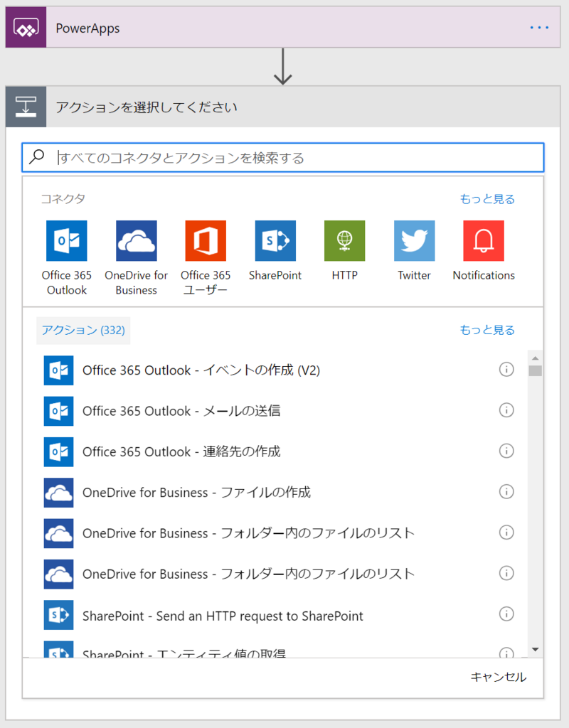Click OneDrive icon beside ファイルの作成
Image resolution: width=569 pixels, height=728 pixels.
58,492
